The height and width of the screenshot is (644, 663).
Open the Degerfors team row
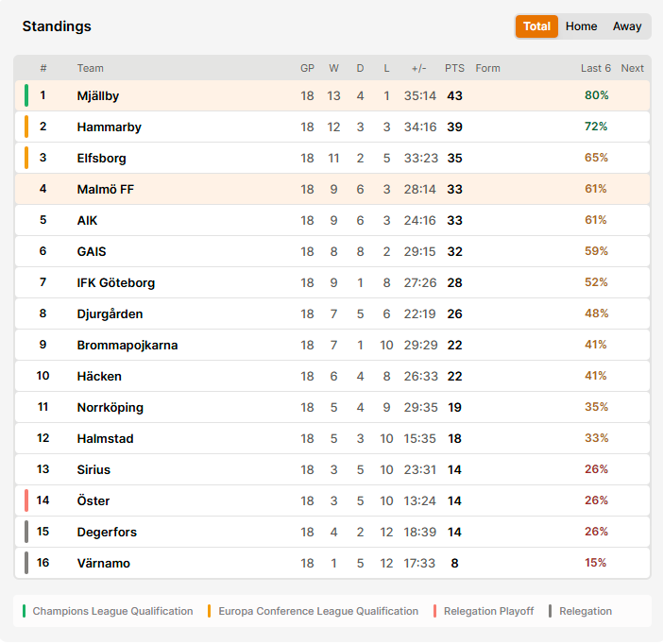coord(332,532)
